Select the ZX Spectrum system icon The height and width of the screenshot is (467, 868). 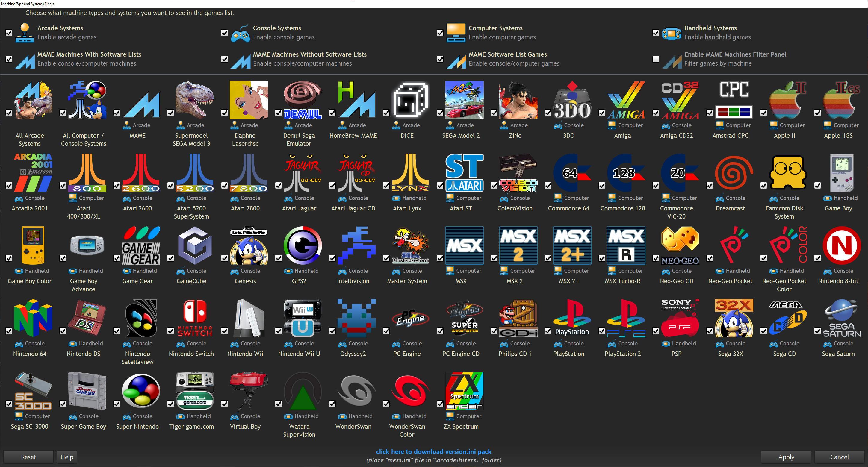(464, 391)
